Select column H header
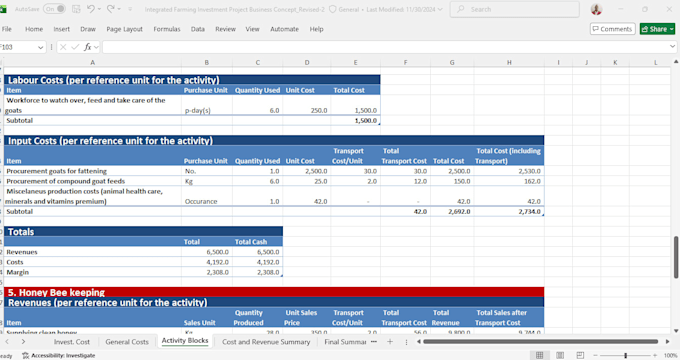680x360 pixels. click(509, 62)
